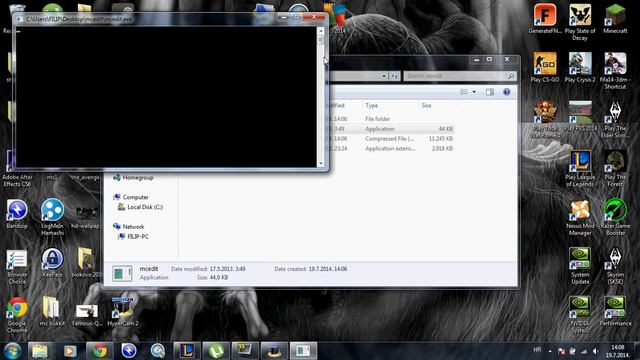This screenshot has height=360, width=640.
Task: Open Google Chrome desktop shortcut
Action: tap(17, 315)
